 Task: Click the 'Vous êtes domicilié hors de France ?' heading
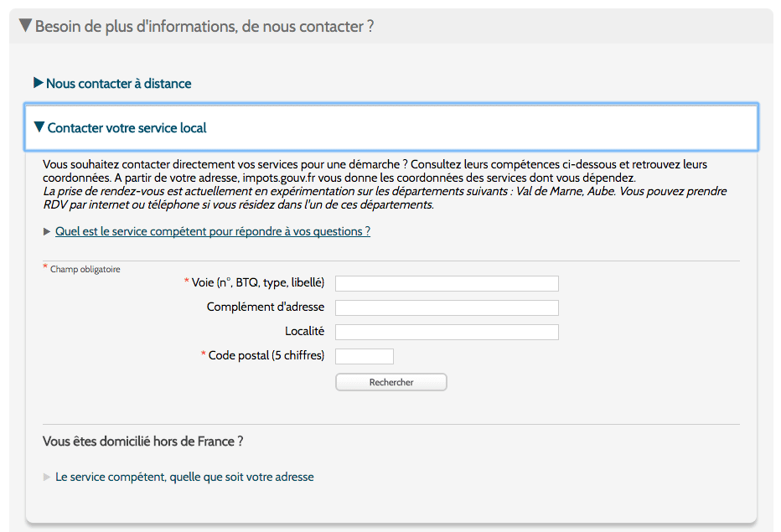tap(143, 442)
